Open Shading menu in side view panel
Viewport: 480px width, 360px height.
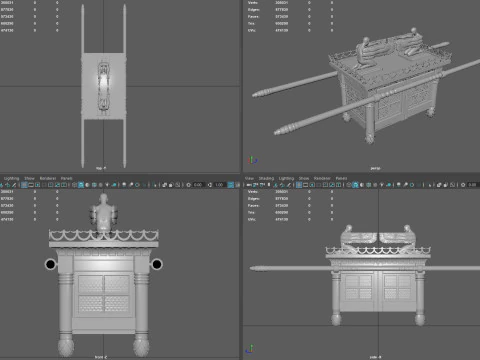(x=266, y=178)
